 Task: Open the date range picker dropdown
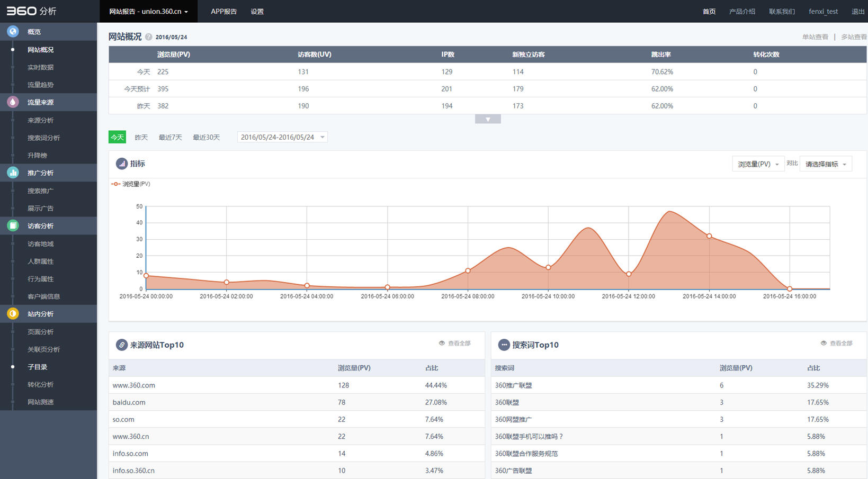pos(282,138)
